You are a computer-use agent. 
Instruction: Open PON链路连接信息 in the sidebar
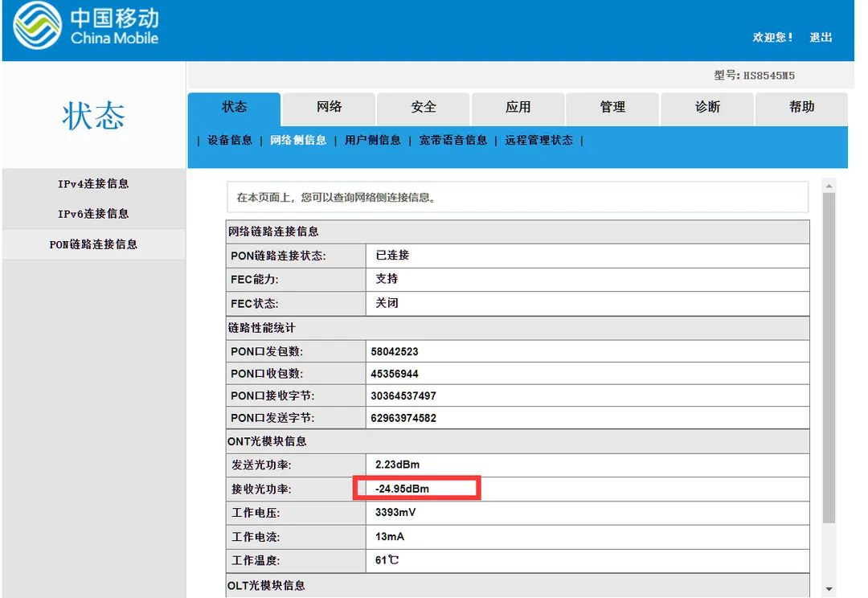coord(93,244)
